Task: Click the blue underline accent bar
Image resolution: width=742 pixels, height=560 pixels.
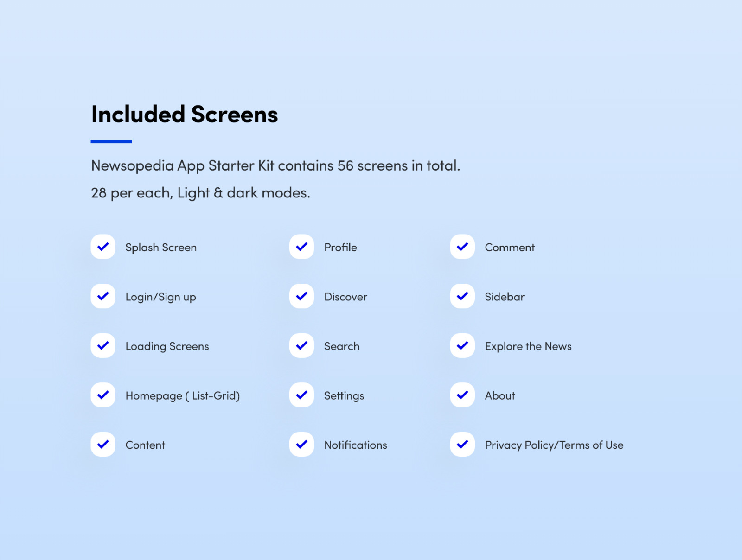Action: (x=111, y=141)
